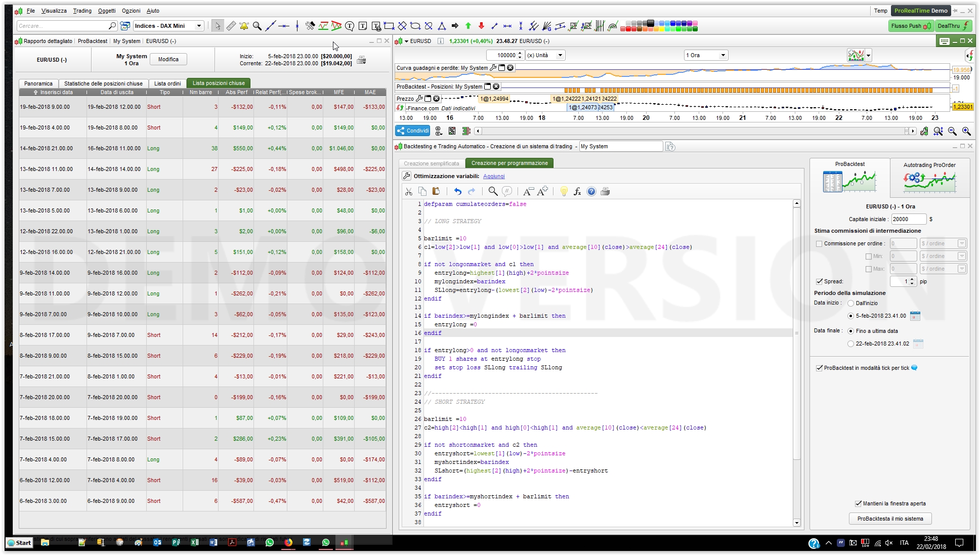Click the light bulb hint icon

point(564,191)
